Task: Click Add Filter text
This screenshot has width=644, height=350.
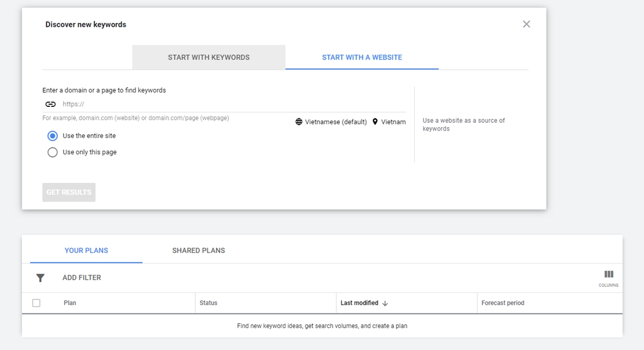Action: click(82, 278)
